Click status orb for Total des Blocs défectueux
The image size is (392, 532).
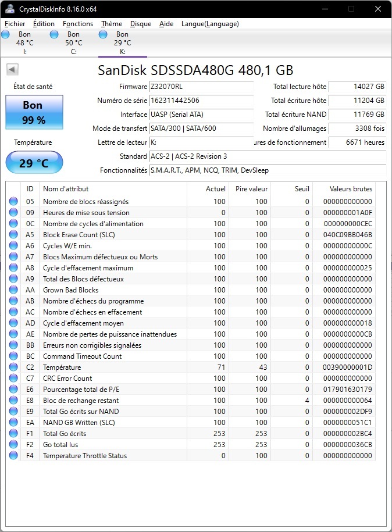[13, 279]
